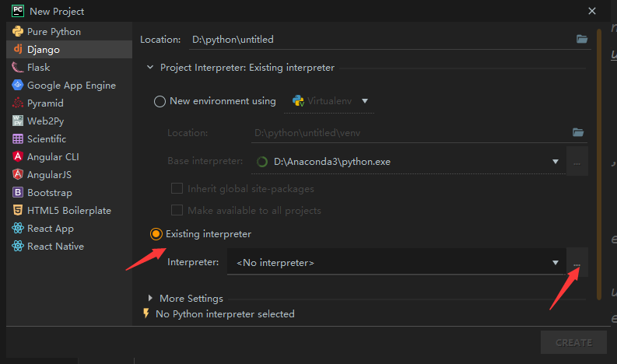Select the HTML5 Boilerplate icon

click(x=17, y=211)
